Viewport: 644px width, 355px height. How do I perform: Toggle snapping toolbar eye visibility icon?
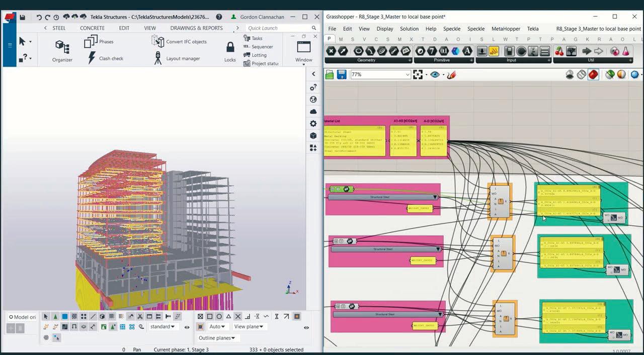[x=306, y=327]
